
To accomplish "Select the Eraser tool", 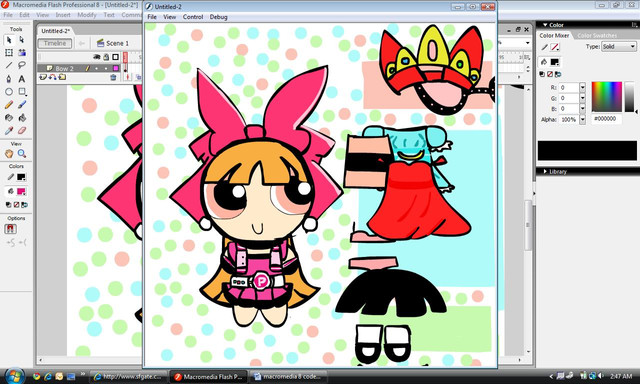I will click(x=22, y=131).
